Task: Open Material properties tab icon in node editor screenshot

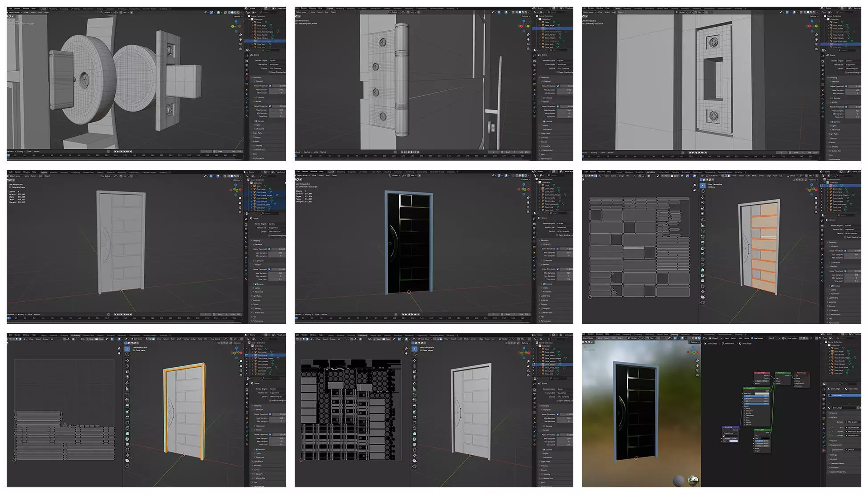Action: (823, 450)
